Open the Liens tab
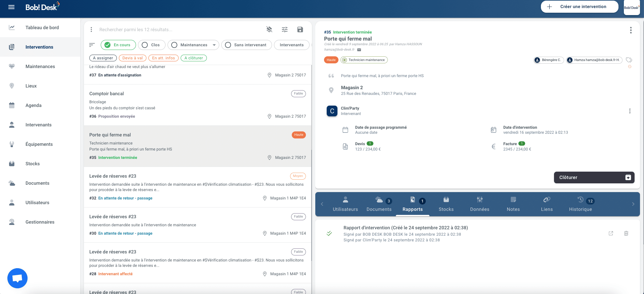 (x=547, y=204)
